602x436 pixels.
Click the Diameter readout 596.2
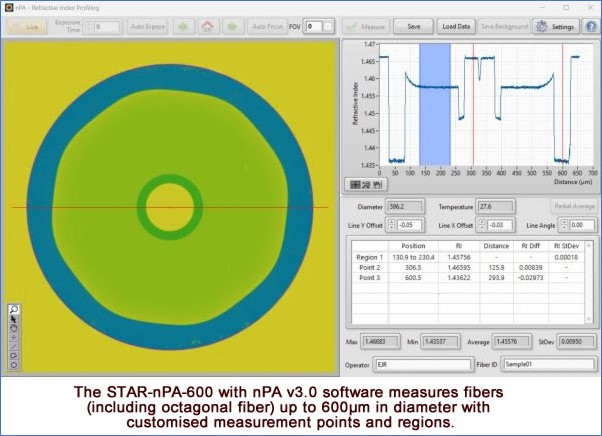click(x=405, y=206)
